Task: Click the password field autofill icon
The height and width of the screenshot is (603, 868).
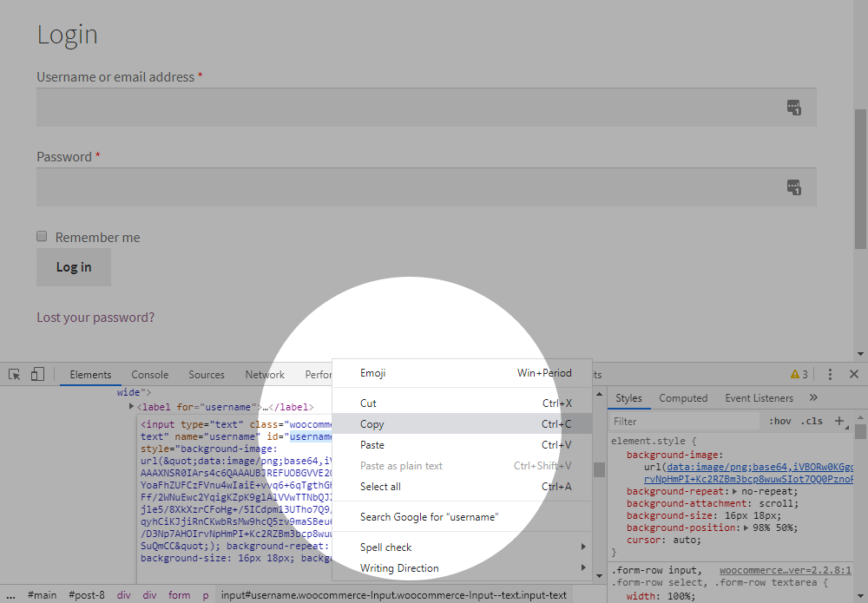Action: (794, 187)
